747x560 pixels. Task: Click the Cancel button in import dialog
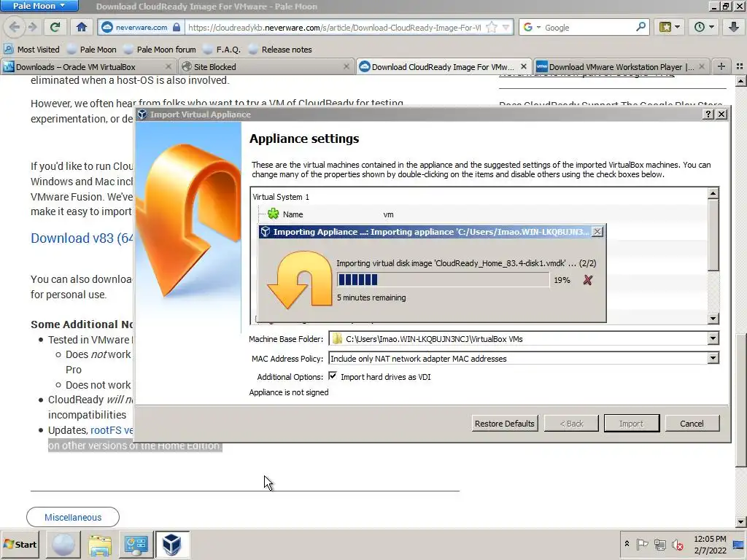692,424
